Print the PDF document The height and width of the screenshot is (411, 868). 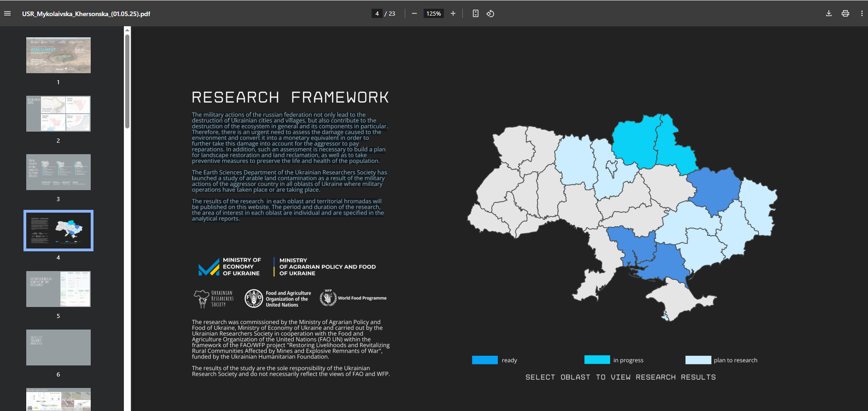[845, 13]
